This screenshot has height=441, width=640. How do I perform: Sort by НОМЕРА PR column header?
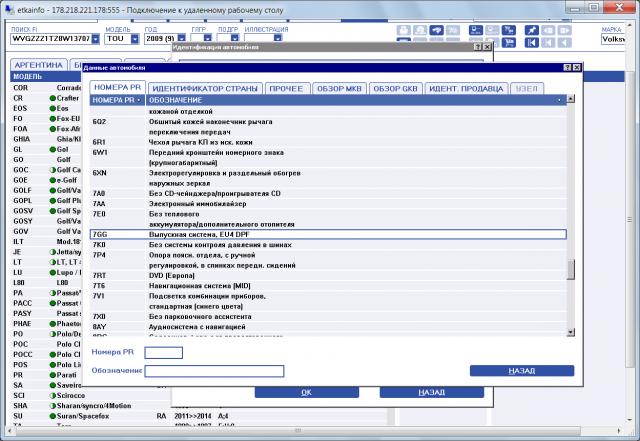pos(118,100)
